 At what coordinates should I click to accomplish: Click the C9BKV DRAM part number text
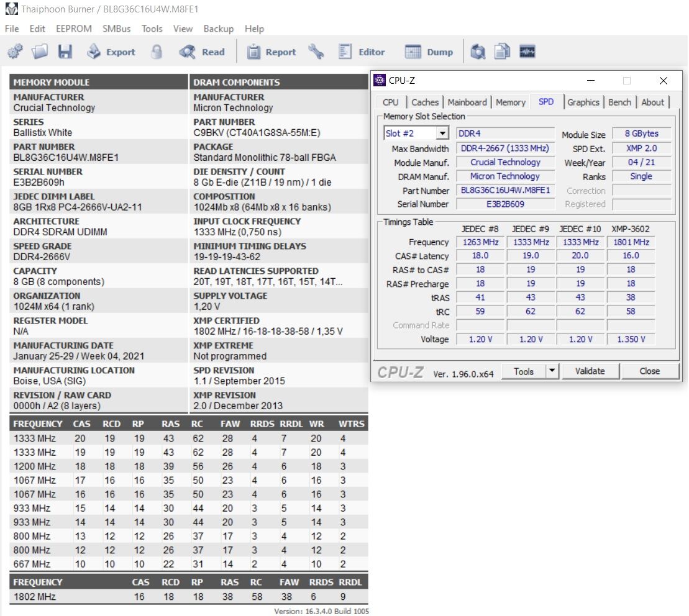coord(257,133)
